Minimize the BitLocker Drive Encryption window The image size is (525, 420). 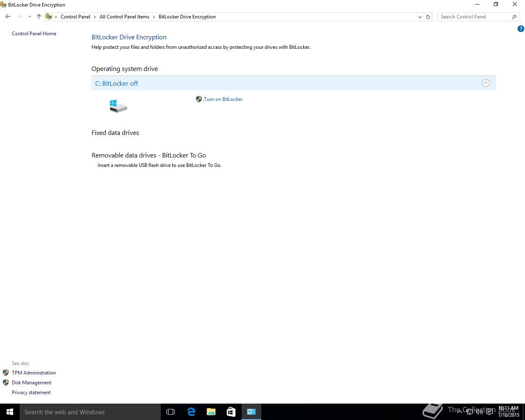(x=477, y=5)
